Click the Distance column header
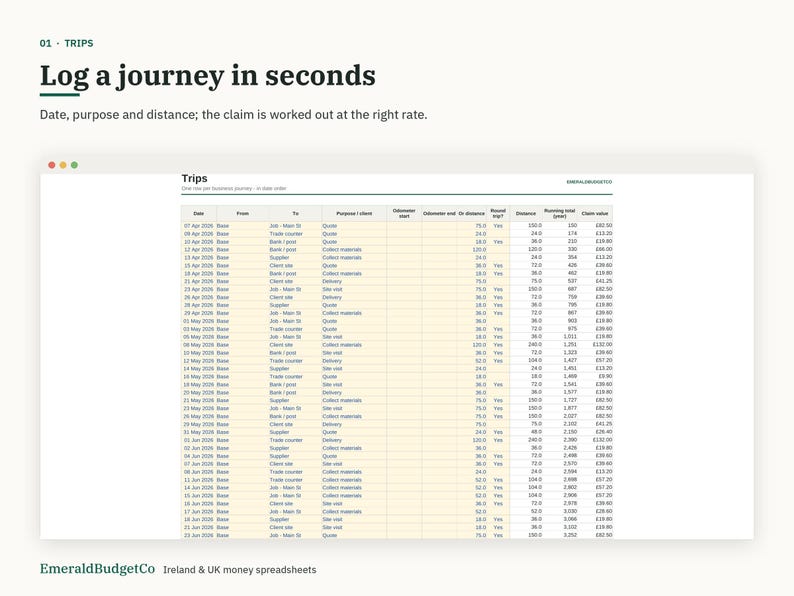This screenshot has width=794, height=596. [526, 214]
